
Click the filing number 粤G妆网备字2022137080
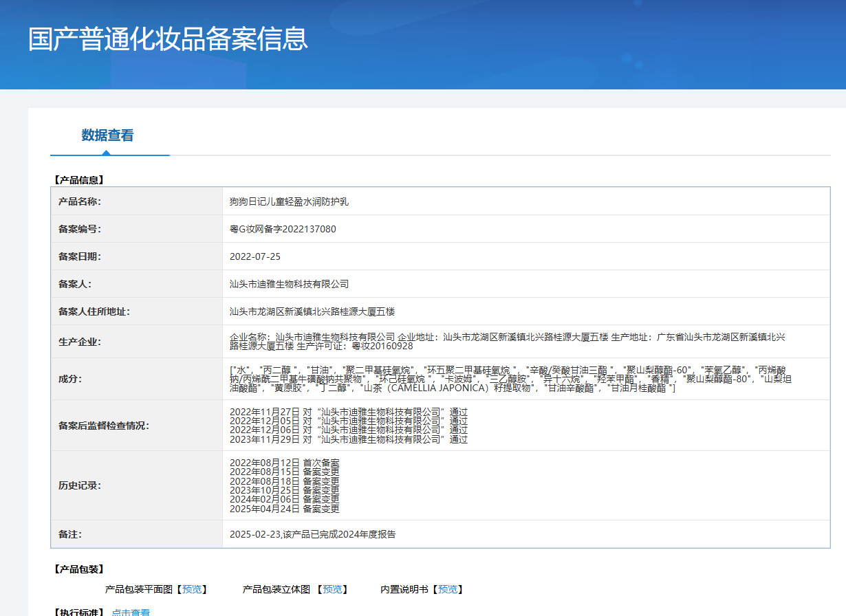tap(283, 229)
